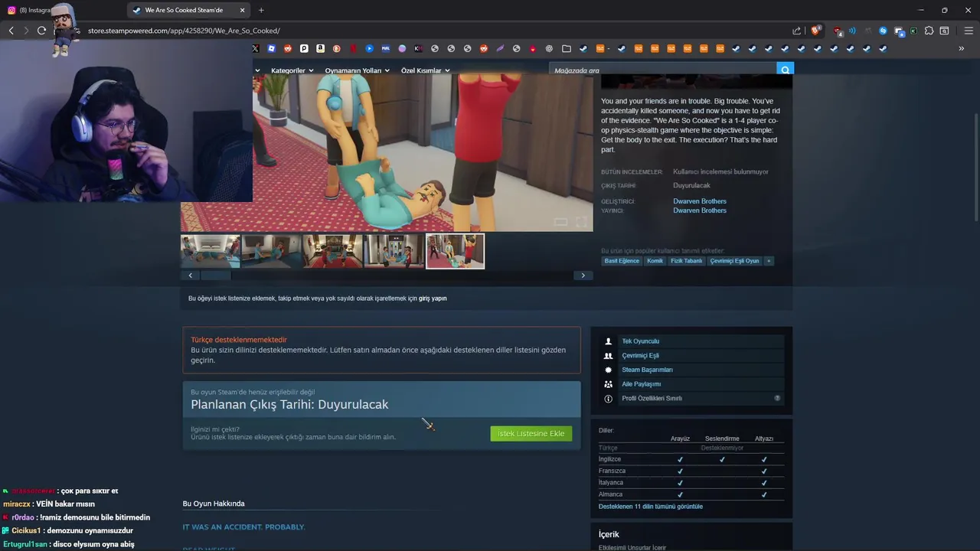The height and width of the screenshot is (551, 980).
Task: Select the highlighted fifth screenshot thumbnail
Action: [456, 251]
